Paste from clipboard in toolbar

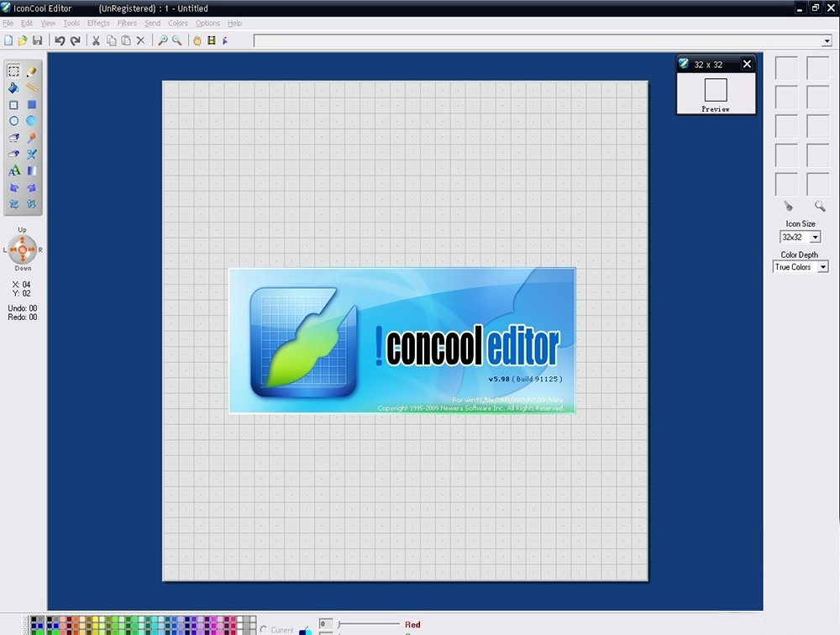click(x=126, y=40)
